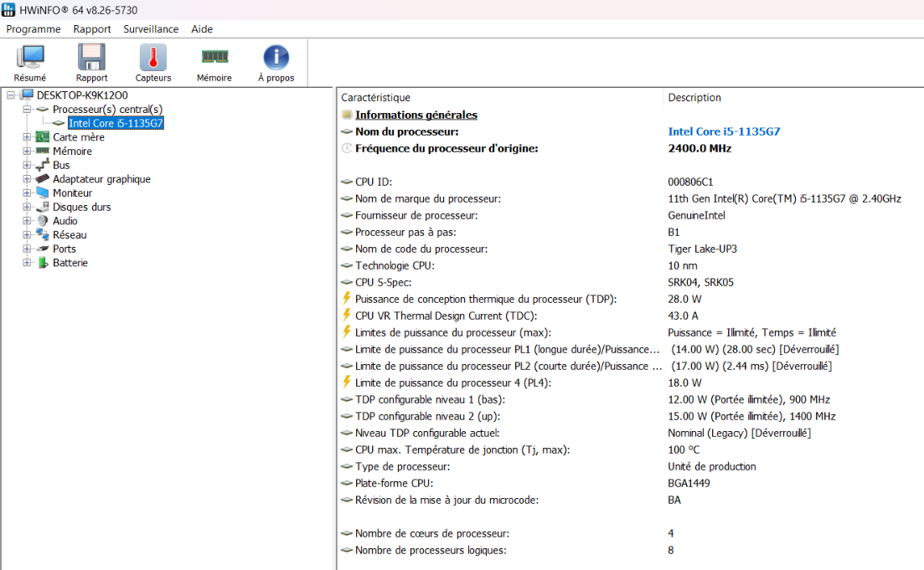924x570 pixels.
Task: Expand the Mémoire tree node
Action: [x=27, y=151]
